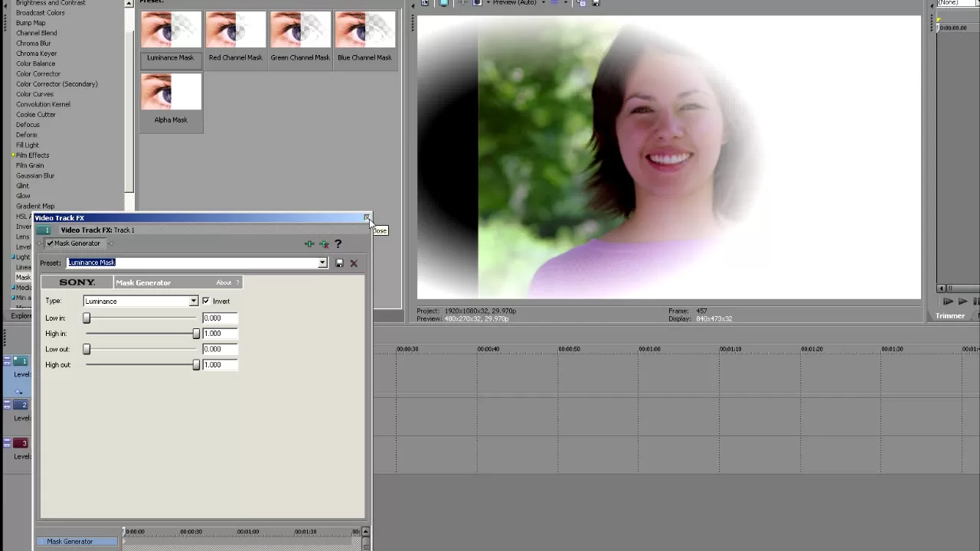Select Cookie Cutter in the effects list
This screenshot has height=551, width=980.
(x=36, y=115)
